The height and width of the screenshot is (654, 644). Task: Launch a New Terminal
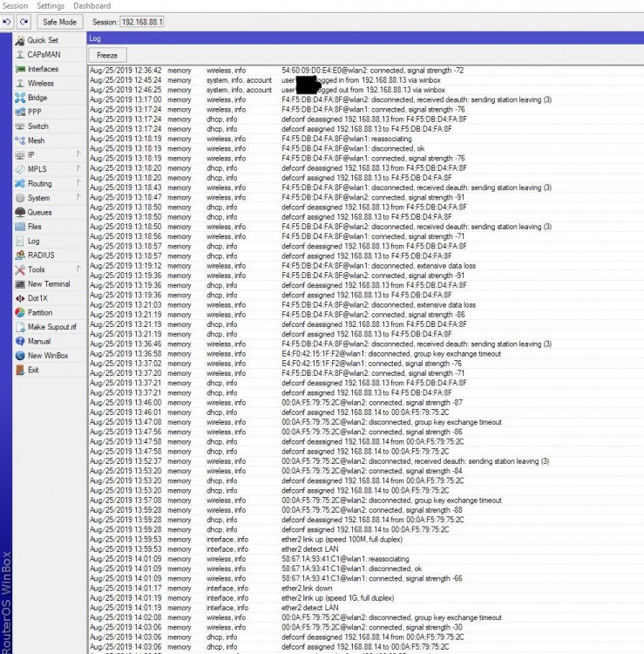pos(49,284)
